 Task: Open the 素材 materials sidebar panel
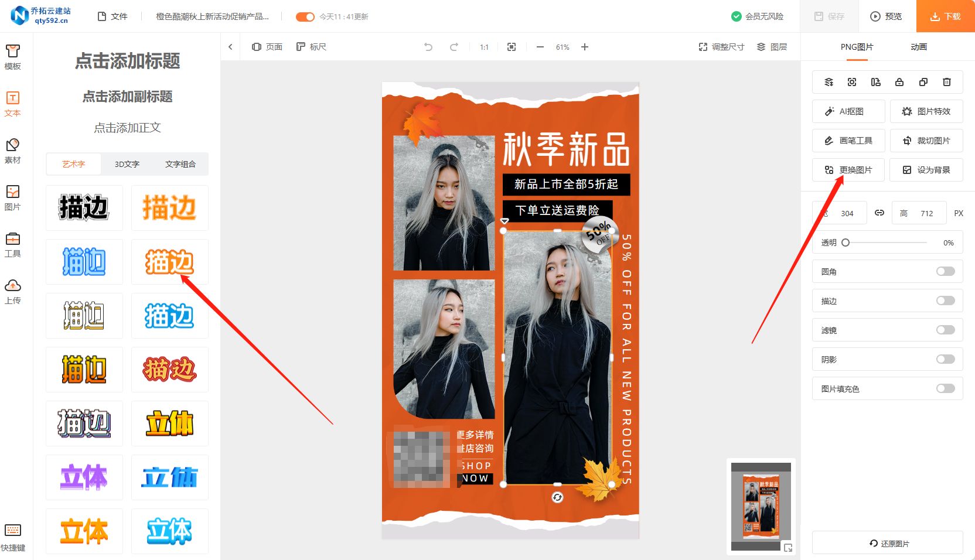(x=12, y=151)
